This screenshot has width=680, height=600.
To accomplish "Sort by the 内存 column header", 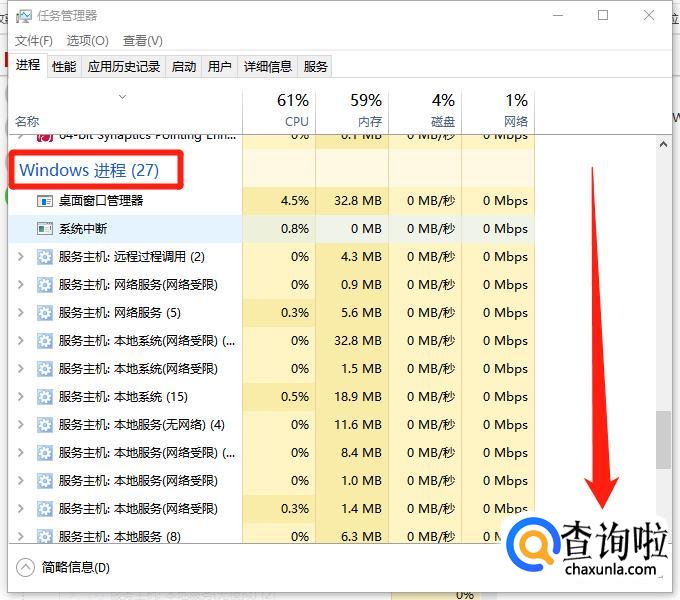I will click(352, 111).
